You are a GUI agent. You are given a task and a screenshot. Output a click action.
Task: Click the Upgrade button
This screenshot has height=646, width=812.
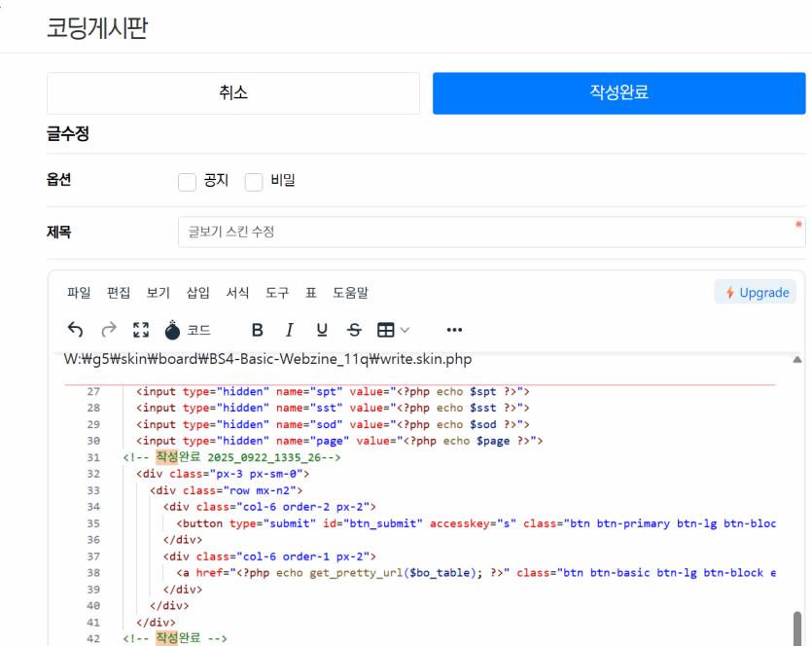[756, 292]
